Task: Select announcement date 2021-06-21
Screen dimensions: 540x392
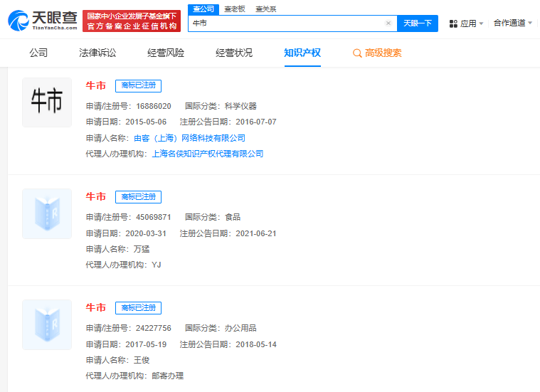Action: click(256, 233)
